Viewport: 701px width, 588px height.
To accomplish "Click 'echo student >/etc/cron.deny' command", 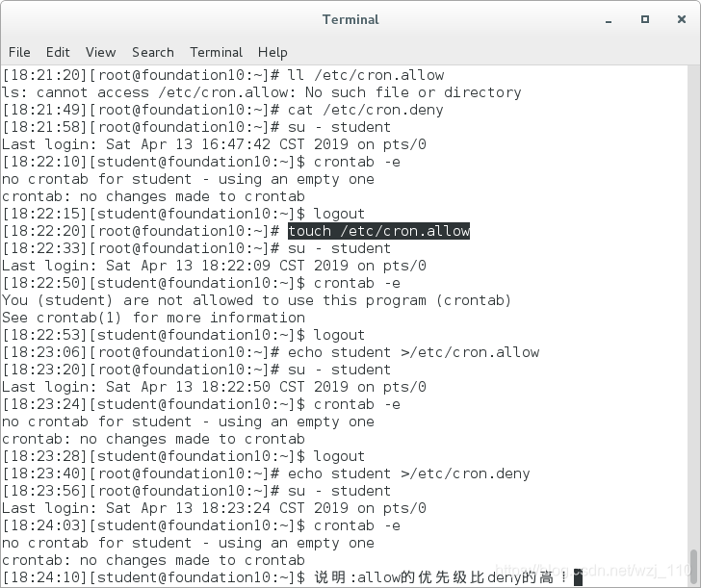I will 408,473.
